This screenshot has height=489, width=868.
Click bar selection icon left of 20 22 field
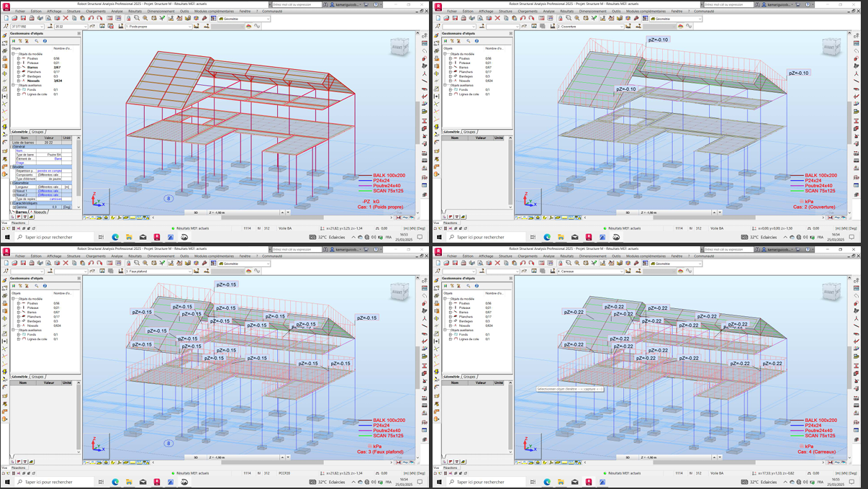50,27
